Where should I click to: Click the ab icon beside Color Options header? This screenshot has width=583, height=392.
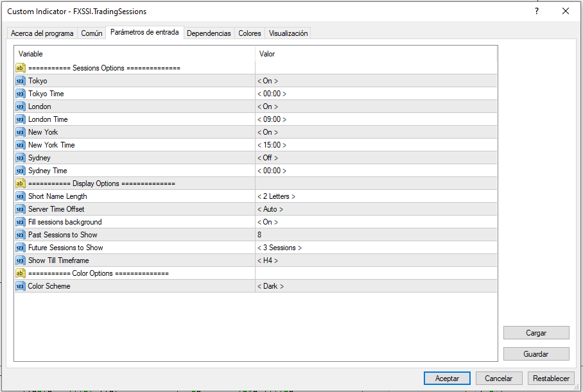[20, 273]
